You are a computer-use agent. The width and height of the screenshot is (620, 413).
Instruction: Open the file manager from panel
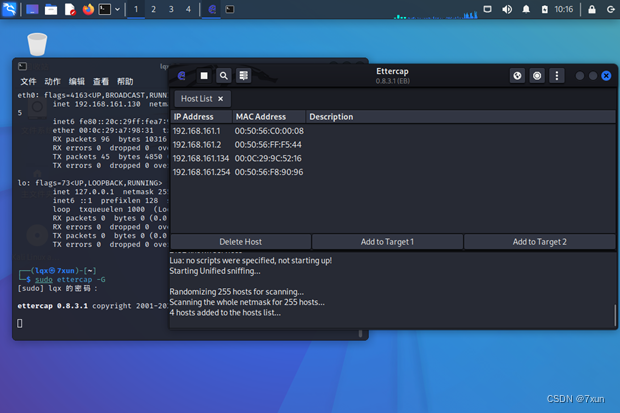click(x=51, y=9)
